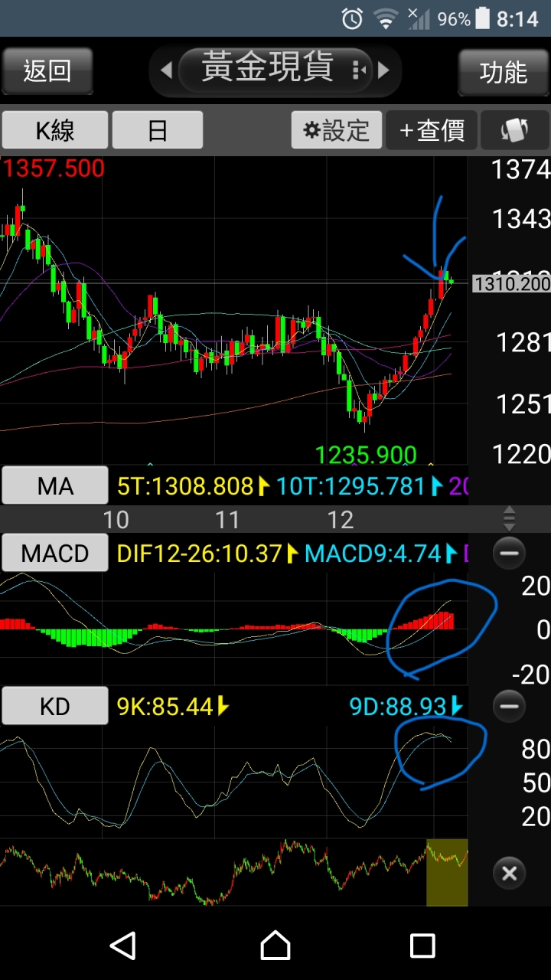Screen dimensions: 551x980
Task: Tap the 1281 price axis label
Action: point(523,342)
